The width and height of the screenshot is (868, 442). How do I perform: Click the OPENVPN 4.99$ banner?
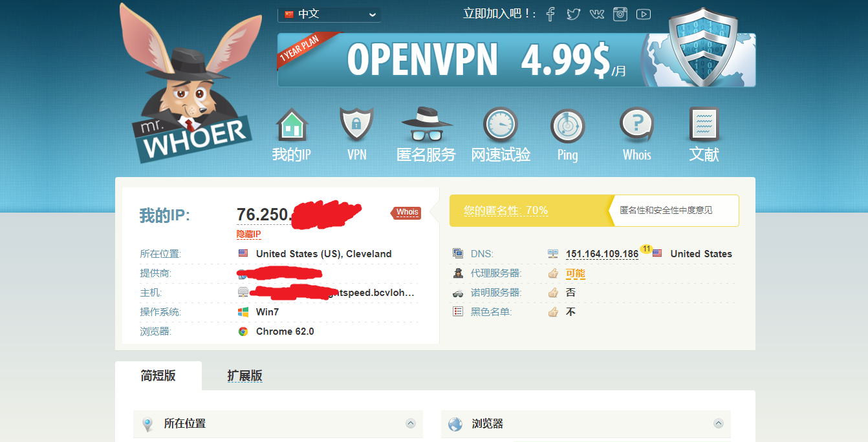pyautogui.click(x=516, y=59)
